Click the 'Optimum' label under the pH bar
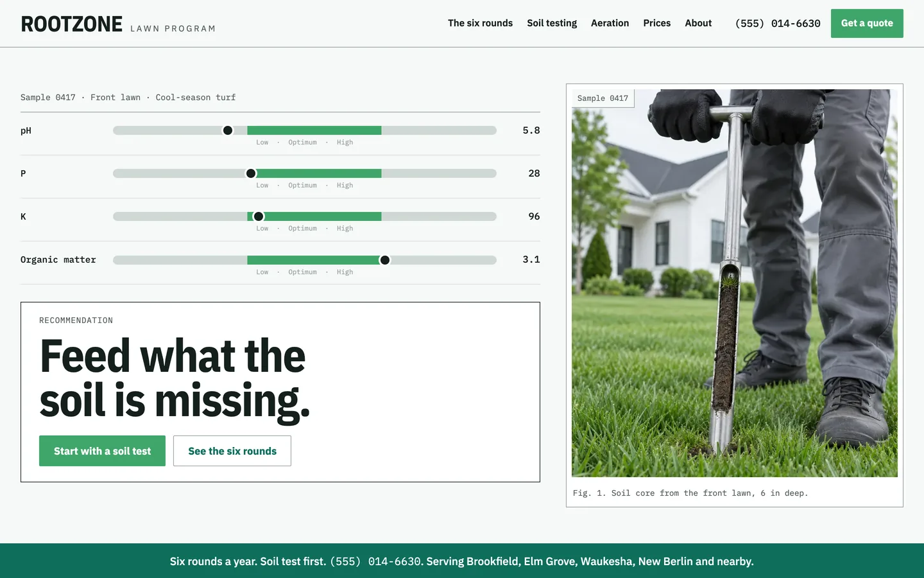Screen dimensions: 924x578 [302, 143]
